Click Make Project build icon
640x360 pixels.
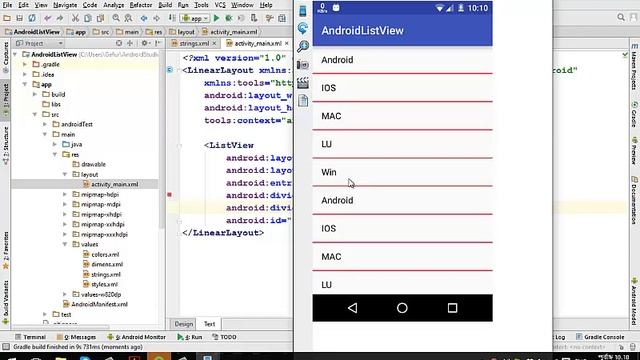tap(172, 18)
